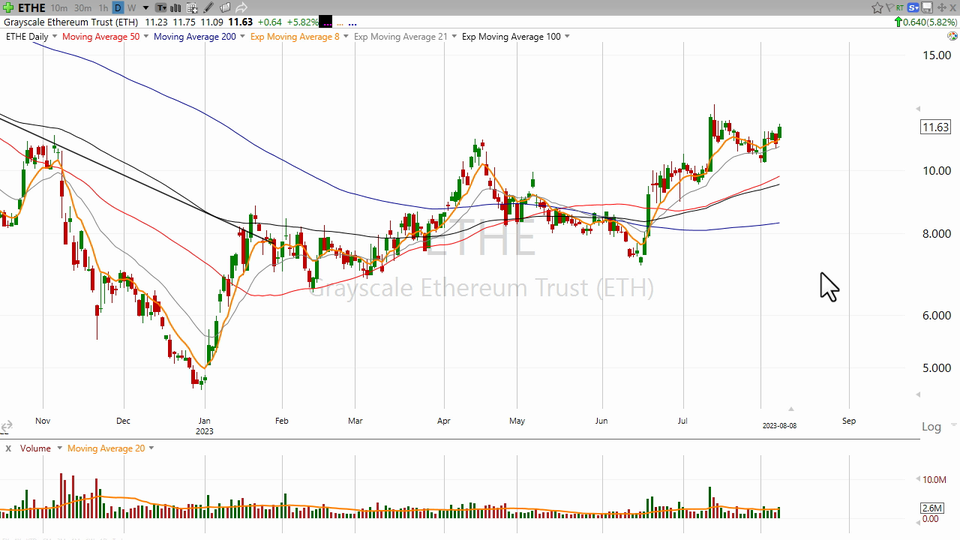The image size is (960, 540).
Task: Click the green plus add symbol icon
Action: coord(8,8)
